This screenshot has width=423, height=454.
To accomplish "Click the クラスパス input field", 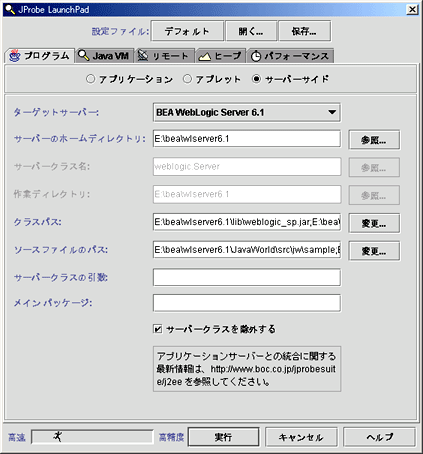I will 247,222.
